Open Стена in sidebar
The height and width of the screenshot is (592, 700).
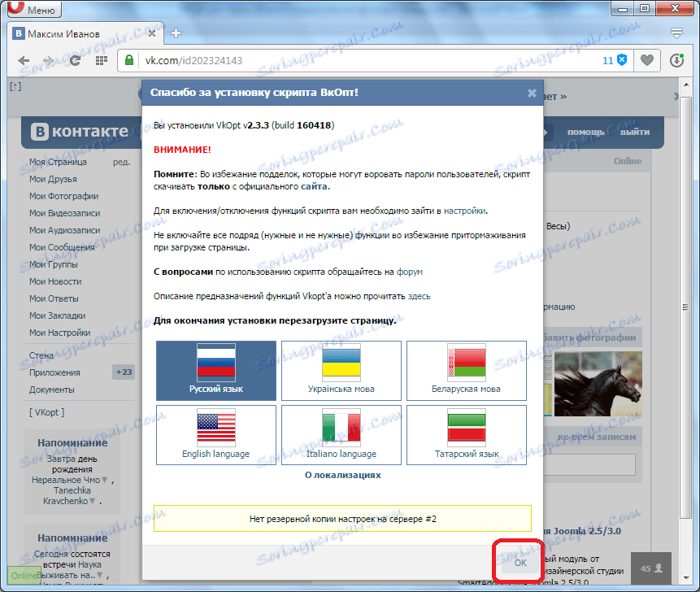41,355
